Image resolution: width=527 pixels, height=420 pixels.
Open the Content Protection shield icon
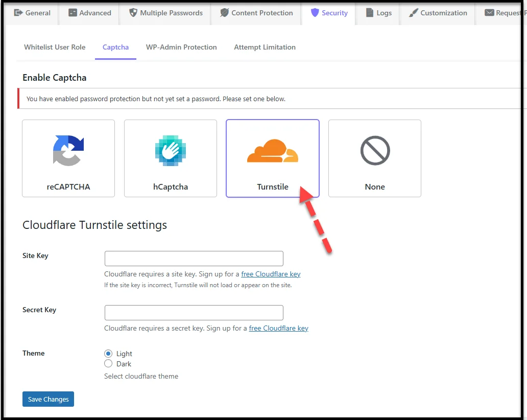click(x=223, y=13)
